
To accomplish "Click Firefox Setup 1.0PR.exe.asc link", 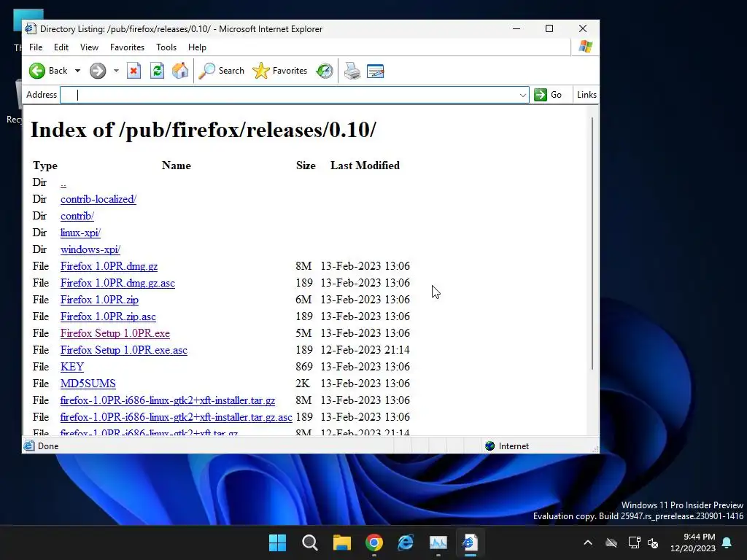I will pos(124,350).
